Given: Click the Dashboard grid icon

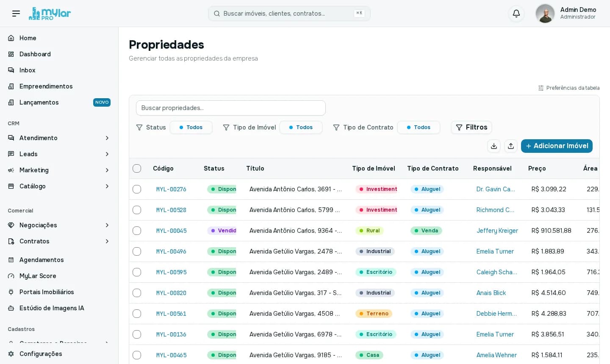Looking at the screenshot, I should click(11, 54).
